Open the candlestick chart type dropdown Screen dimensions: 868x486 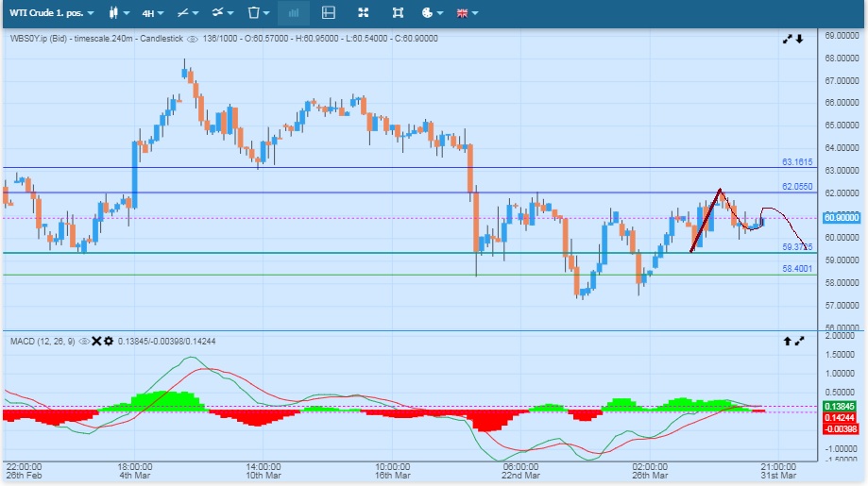pos(117,13)
